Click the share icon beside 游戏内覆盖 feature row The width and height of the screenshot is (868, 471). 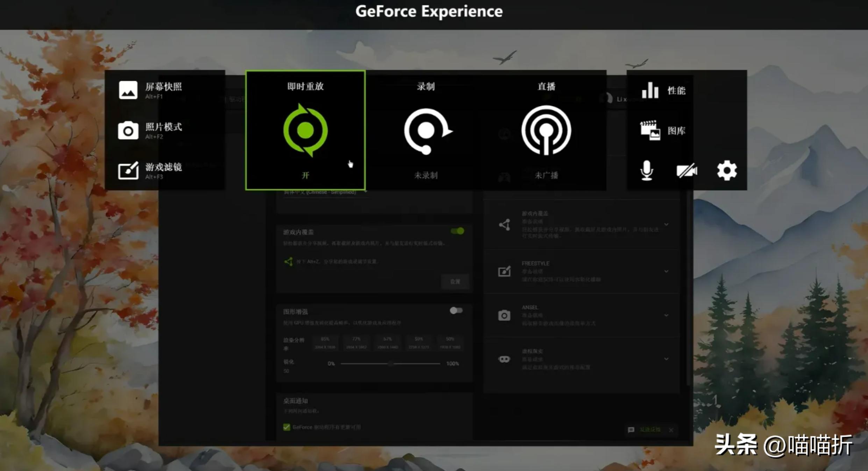point(504,224)
